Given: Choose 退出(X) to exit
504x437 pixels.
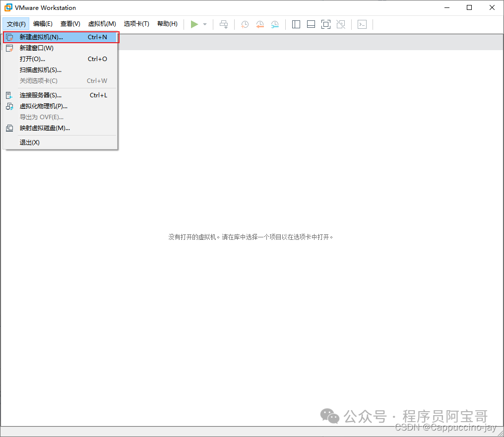Looking at the screenshot, I should click(61, 143).
